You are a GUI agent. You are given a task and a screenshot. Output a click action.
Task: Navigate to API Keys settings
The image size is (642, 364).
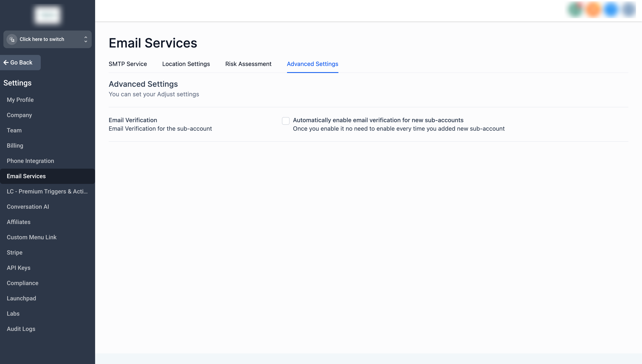click(18, 268)
